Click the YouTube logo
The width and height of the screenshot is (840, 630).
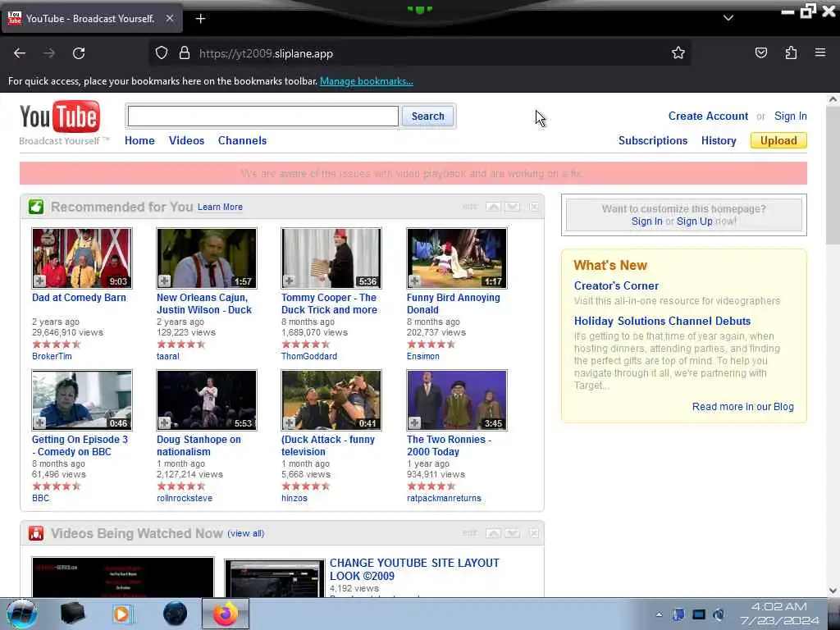(59, 117)
